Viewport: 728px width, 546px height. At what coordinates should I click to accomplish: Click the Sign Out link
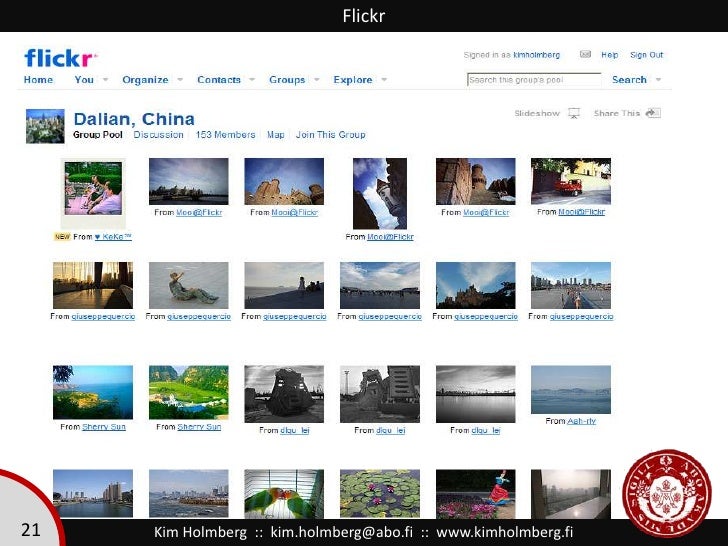pos(646,55)
